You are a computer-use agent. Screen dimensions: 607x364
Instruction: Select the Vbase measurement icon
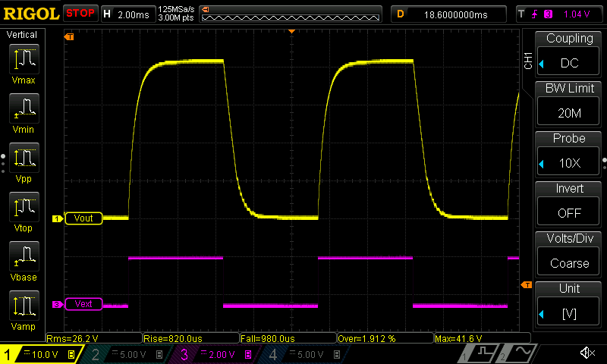(24, 256)
